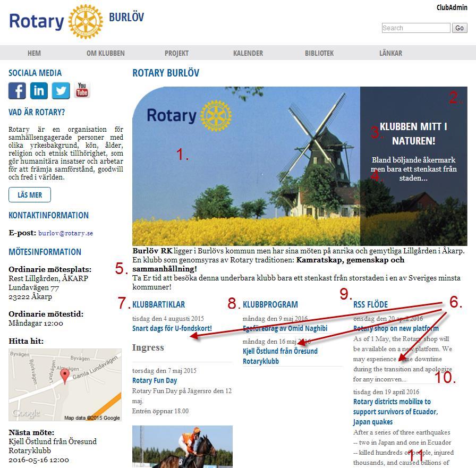Click the KLUBBARTIKLAR heading
This screenshot has height=468, width=476.
tap(158, 304)
